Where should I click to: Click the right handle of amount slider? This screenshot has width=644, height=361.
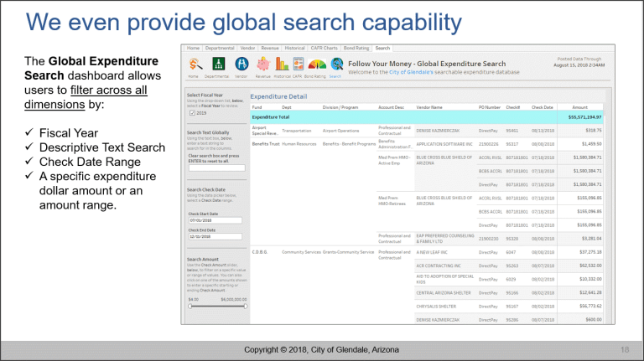click(x=246, y=306)
